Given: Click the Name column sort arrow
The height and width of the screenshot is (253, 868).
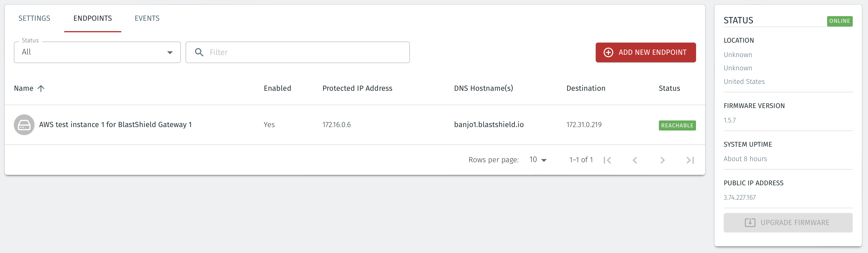Looking at the screenshot, I should [41, 88].
